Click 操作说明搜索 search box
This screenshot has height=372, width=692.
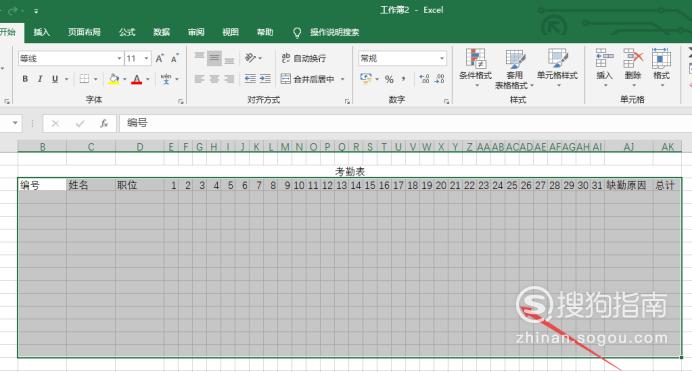pos(334,32)
